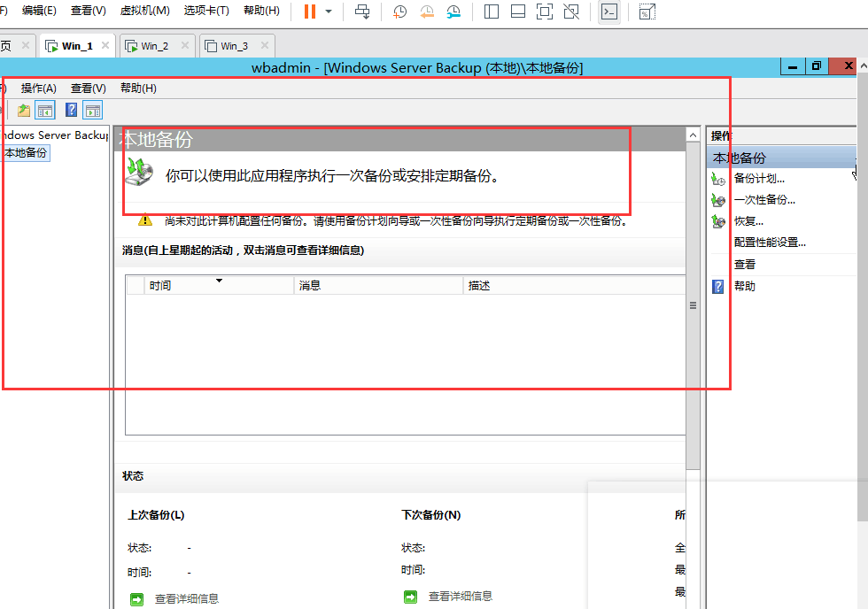This screenshot has width=868, height=609.
Task: Revert to snapshot icon
Action: pyautogui.click(x=426, y=11)
